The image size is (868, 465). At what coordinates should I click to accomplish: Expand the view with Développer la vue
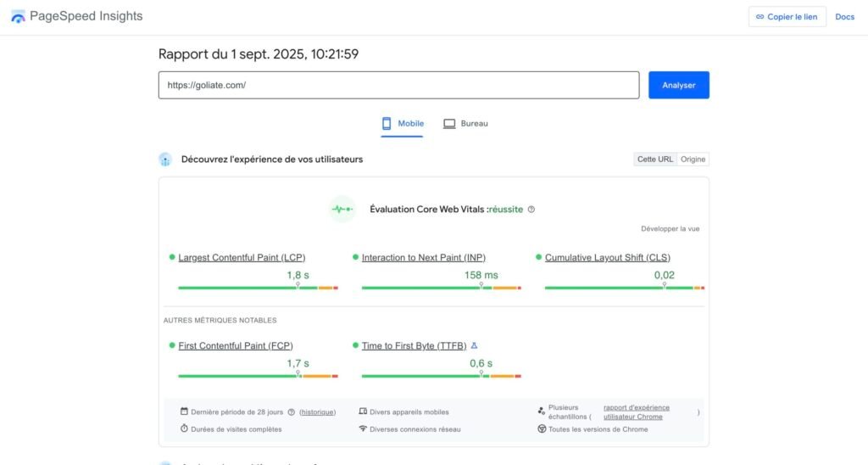pos(670,229)
